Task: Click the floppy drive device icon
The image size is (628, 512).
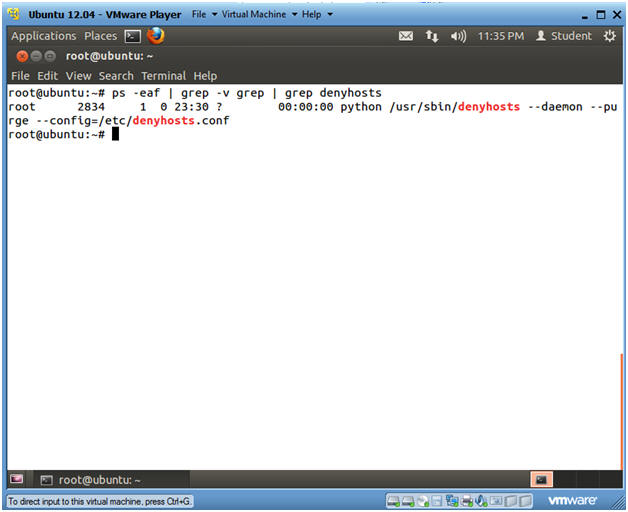Action: click(x=436, y=501)
